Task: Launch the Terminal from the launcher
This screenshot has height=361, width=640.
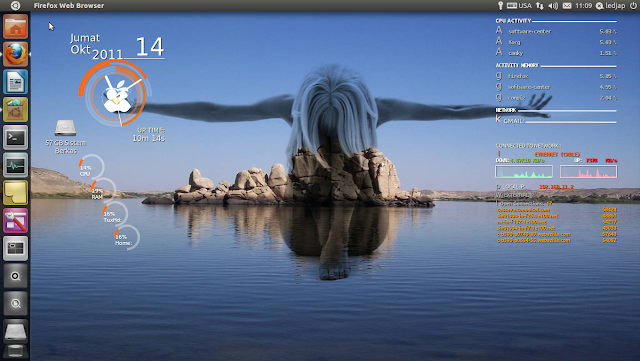Action: [16, 138]
